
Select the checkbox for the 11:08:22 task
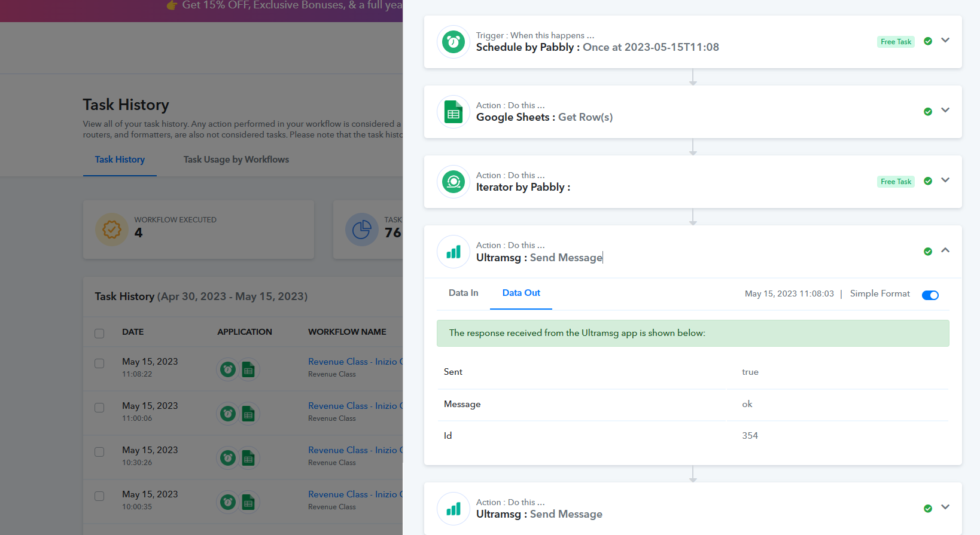(99, 363)
